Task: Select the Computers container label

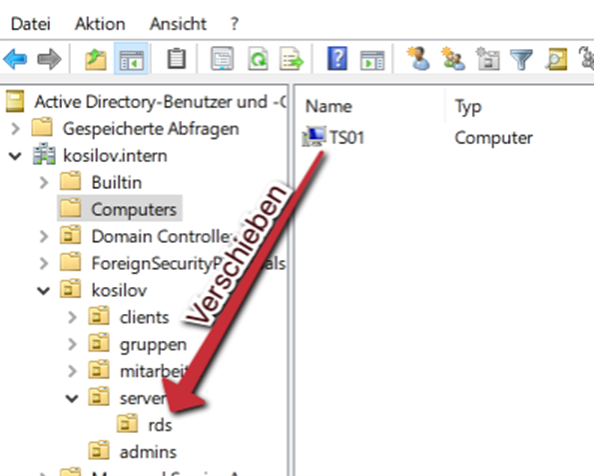Action: (134, 209)
